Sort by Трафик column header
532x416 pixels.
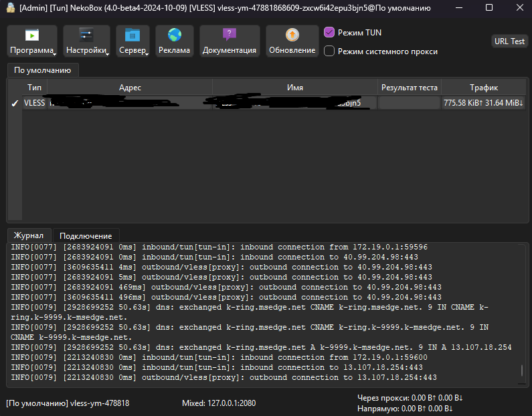tap(483, 88)
